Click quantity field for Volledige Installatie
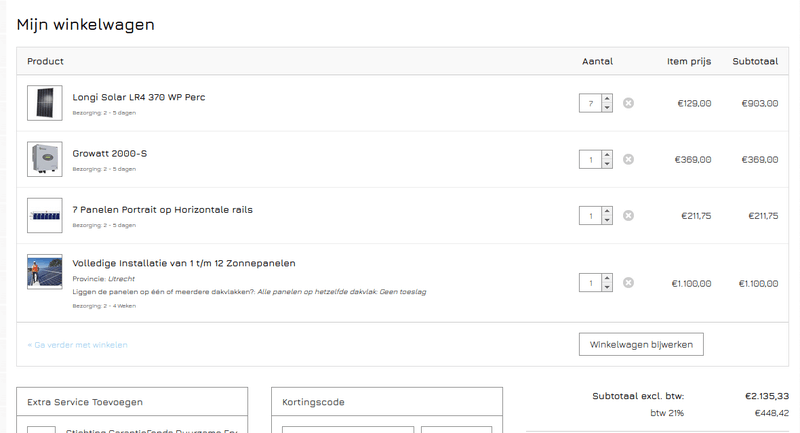 pos(591,283)
